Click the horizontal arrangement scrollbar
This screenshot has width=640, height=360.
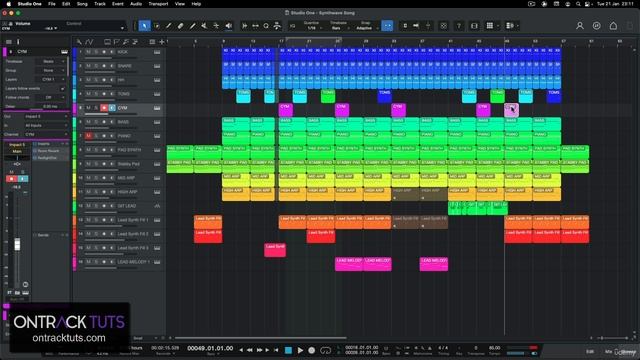(261, 338)
